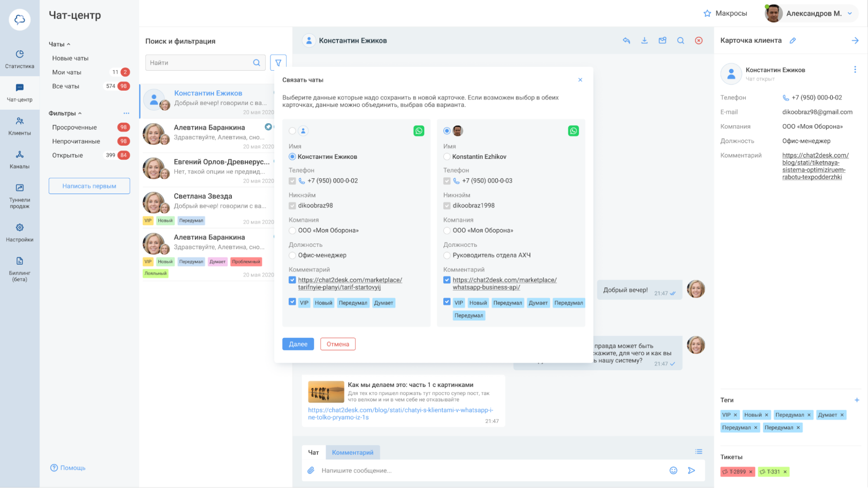Open Мои чаты list
This screenshot has height=488, width=868.
(67, 72)
